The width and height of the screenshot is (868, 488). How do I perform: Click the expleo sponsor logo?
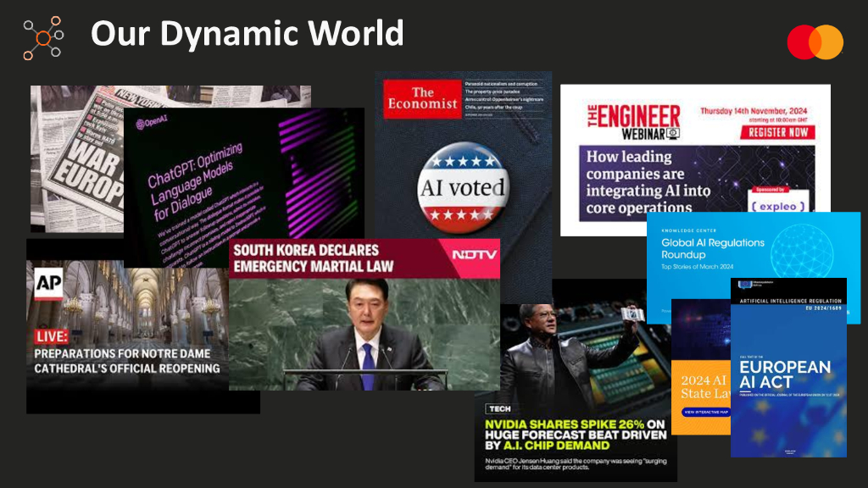[x=778, y=205]
